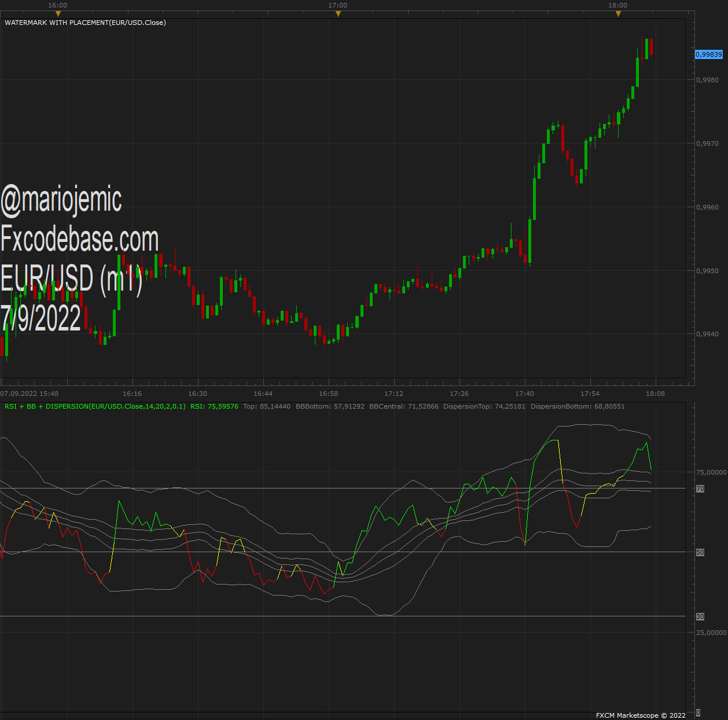Click the 16:00 hour marker triangle

(58, 14)
